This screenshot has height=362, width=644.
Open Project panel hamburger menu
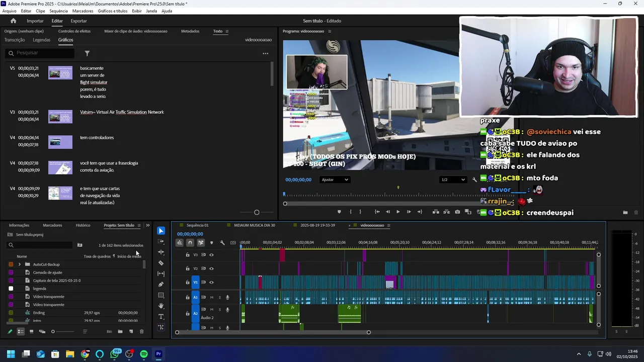pos(139,225)
